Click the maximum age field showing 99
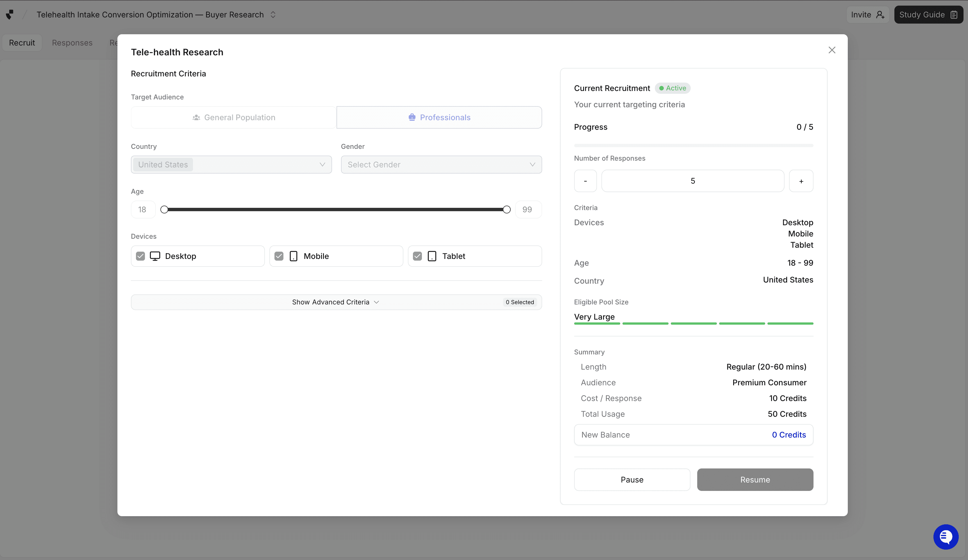This screenshot has width=968, height=560. click(528, 209)
